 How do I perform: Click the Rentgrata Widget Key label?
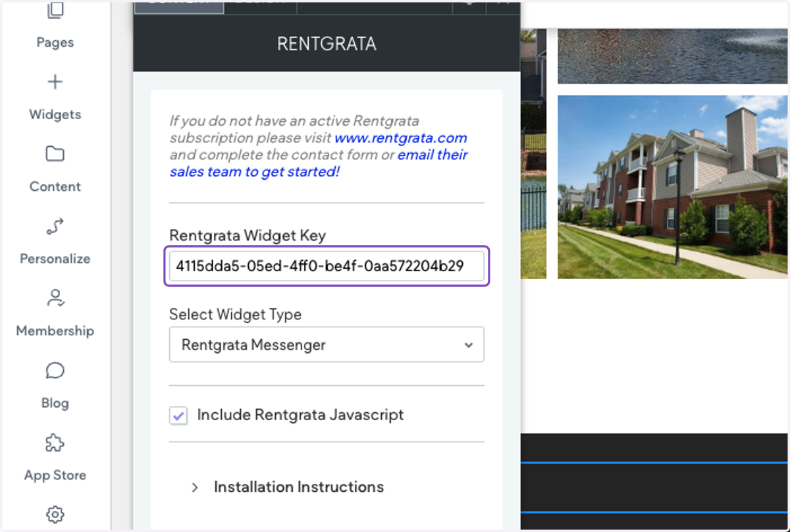pos(248,236)
